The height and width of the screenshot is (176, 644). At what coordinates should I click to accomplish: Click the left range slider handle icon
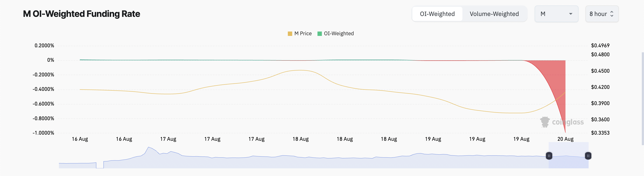point(549,156)
